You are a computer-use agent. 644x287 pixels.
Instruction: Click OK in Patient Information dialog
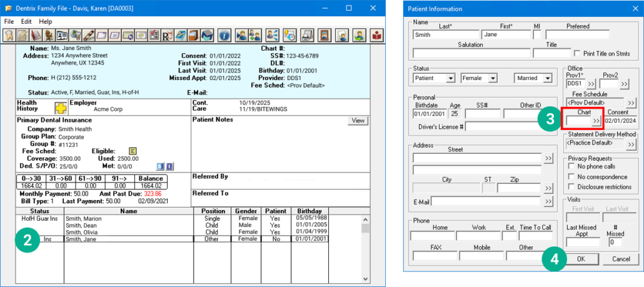[581, 259]
